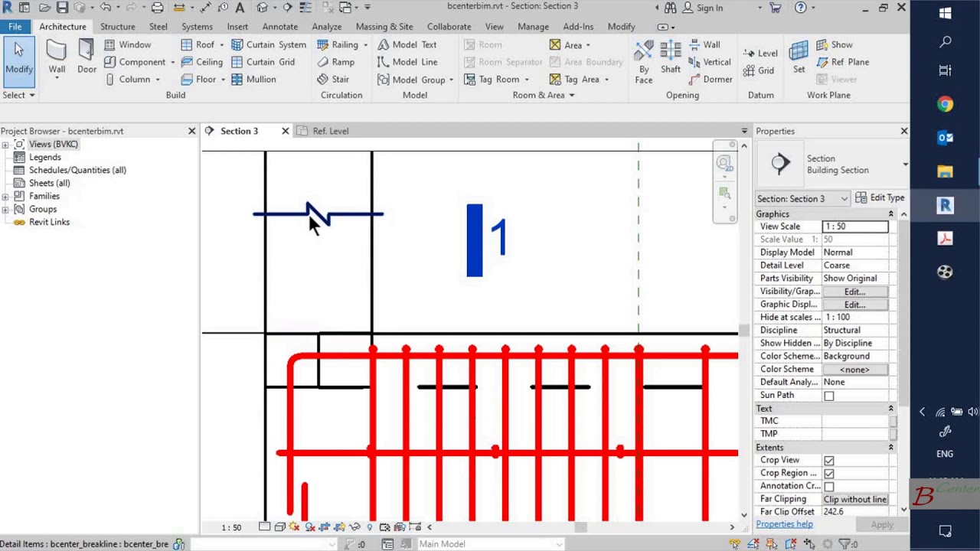Select the Model Line tool
The width and height of the screenshot is (980, 551).
pyautogui.click(x=407, y=62)
